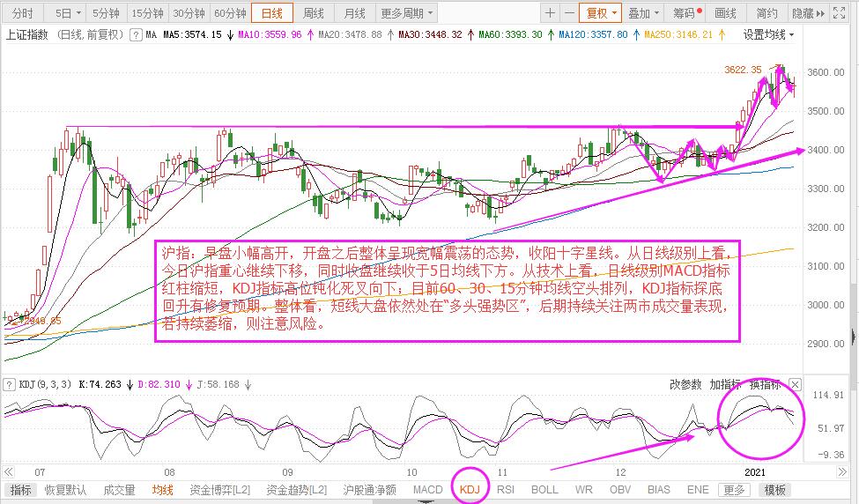This screenshot has height=504, width=859.
Task: Click 换指标 to change indicator
Action: (x=766, y=384)
